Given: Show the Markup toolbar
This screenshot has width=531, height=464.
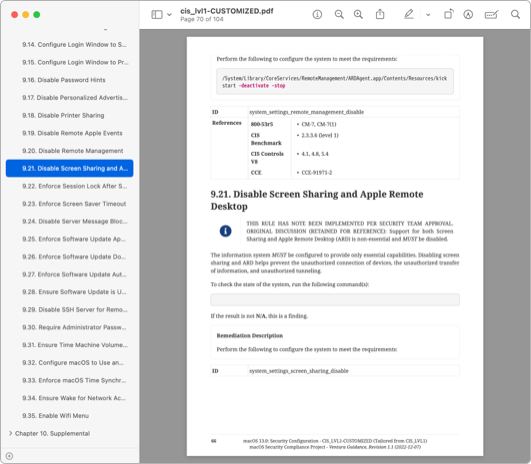Looking at the screenshot, I should click(468, 15).
